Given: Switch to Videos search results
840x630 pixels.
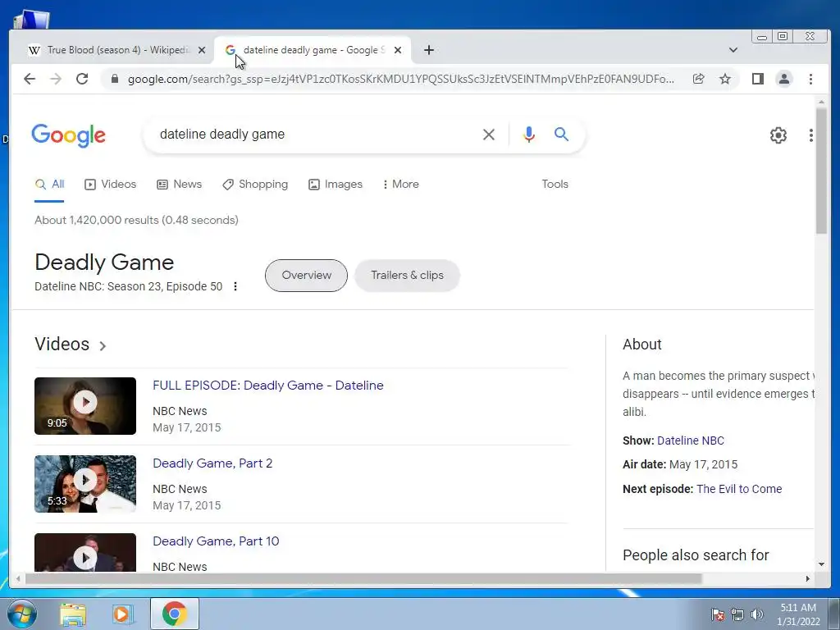Looking at the screenshot, I should coord(111,185).
